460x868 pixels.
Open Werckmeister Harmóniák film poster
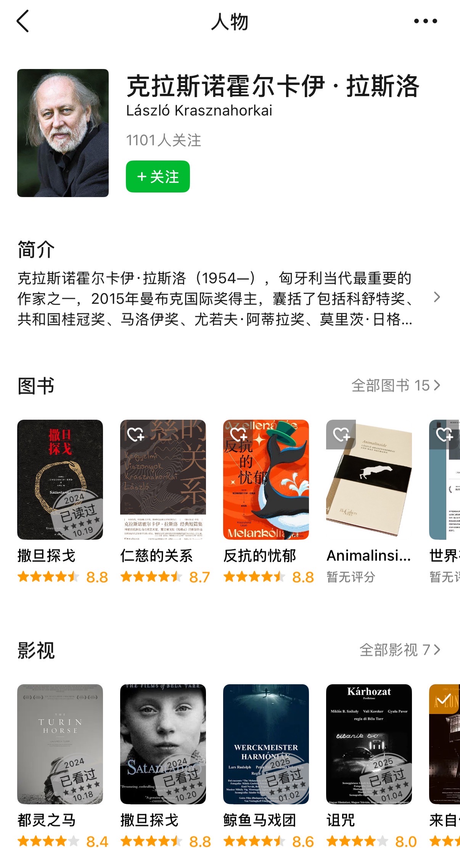[x=266, y=744]
